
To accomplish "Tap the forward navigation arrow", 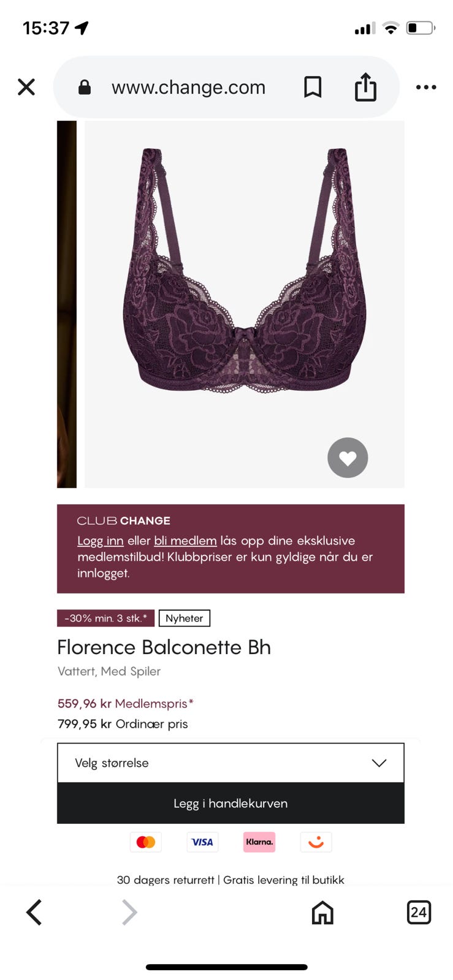I will (x=129, y=912).
